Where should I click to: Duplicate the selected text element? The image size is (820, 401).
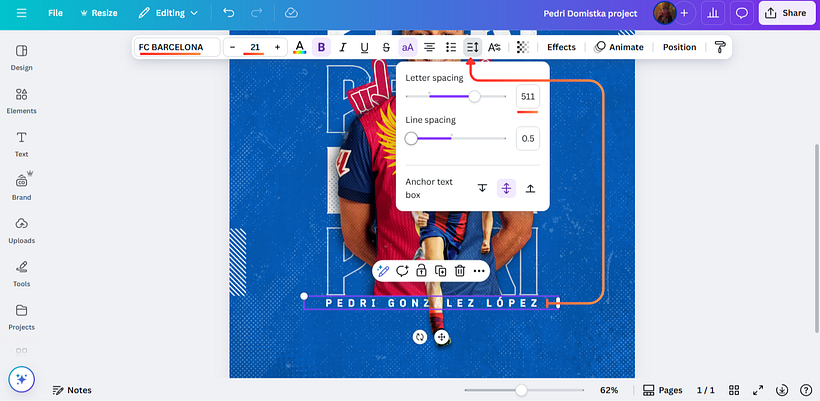tap(440, 271)
